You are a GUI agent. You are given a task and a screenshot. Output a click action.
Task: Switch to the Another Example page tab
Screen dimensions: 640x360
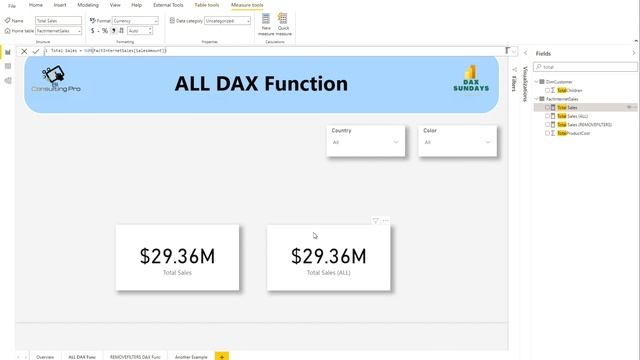191,357
